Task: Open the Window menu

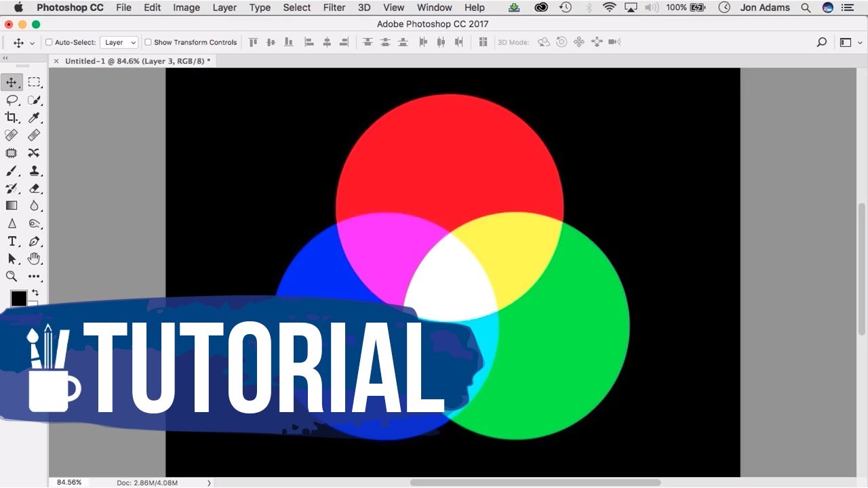Action: (435, 7)
